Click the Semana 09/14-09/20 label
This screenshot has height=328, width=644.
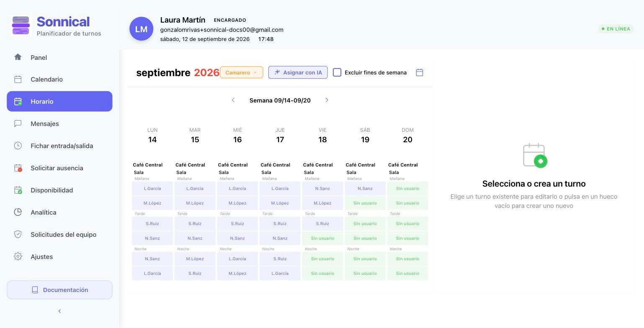pos(280,100)
